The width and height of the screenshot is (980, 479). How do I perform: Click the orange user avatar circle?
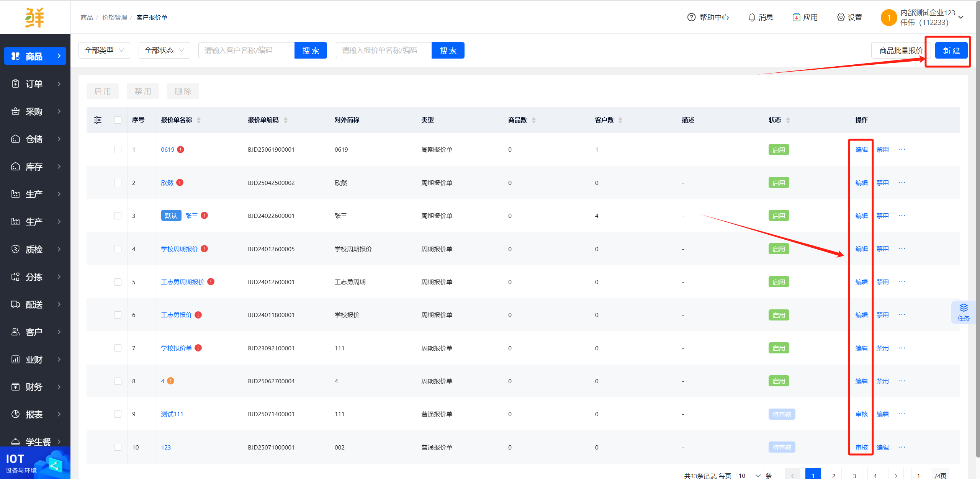coord(889,18)
